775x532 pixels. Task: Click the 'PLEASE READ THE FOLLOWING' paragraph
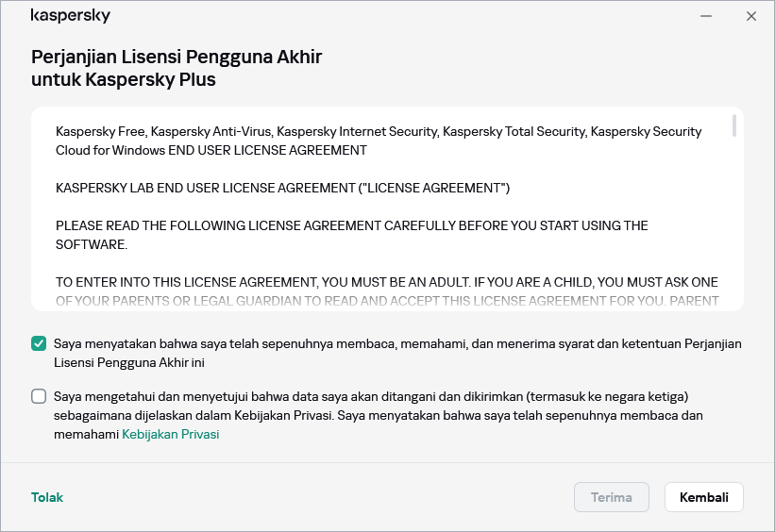(x=351, y=235)
